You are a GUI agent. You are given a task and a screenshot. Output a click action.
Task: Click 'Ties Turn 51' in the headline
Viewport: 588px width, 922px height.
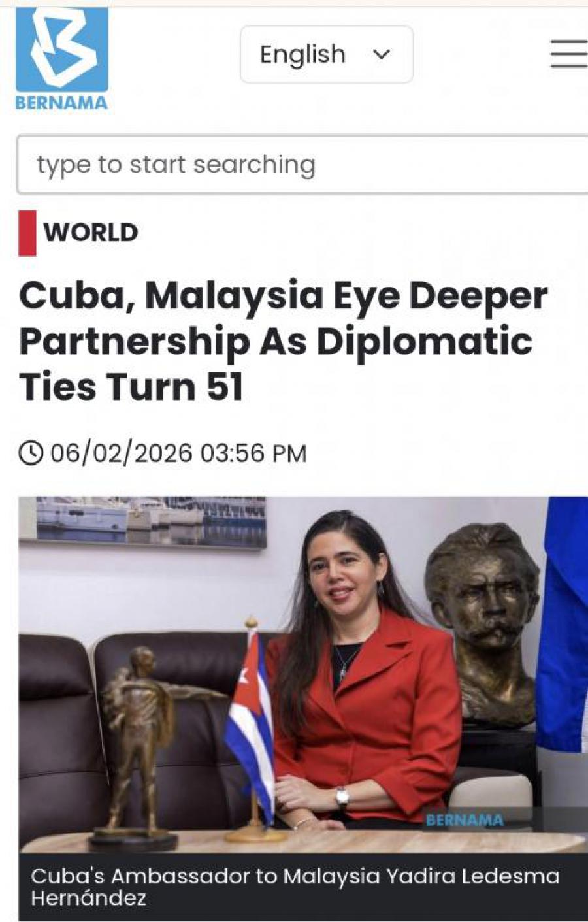point(131,386)
